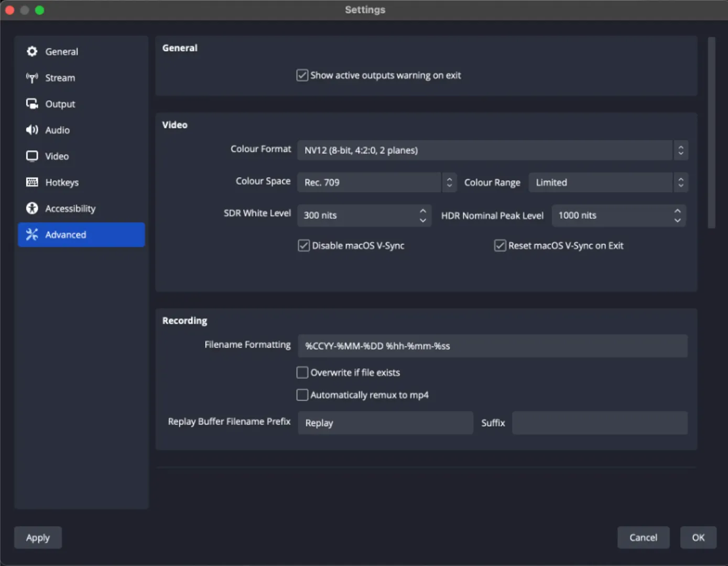Click the Colour Format dropdown arrows
Screen dimensions: 728x566
point(681,150)
